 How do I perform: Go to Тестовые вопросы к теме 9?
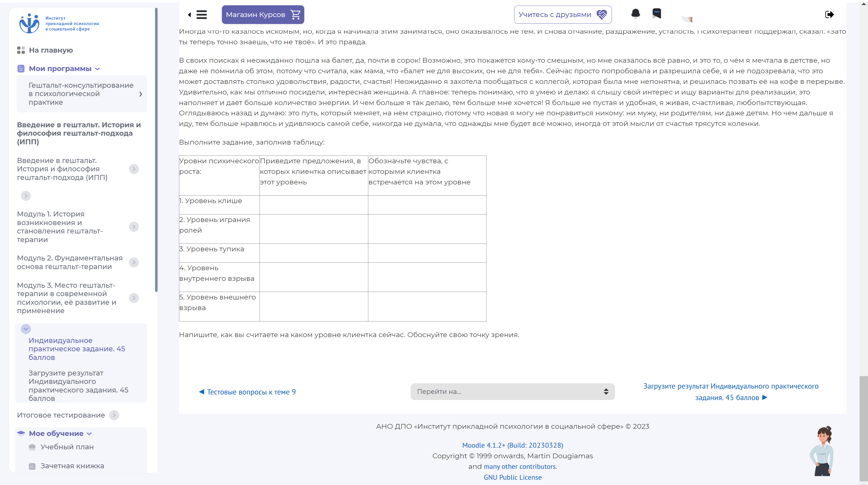[248, 392]
